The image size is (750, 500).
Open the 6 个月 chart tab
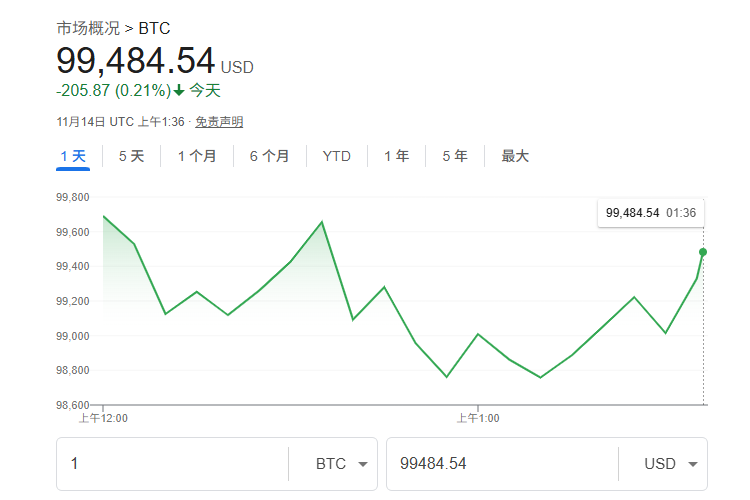269,156
